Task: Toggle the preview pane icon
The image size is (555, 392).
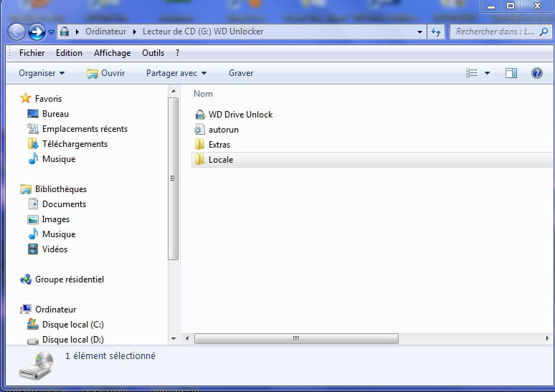Action: (x=511, y=73)
